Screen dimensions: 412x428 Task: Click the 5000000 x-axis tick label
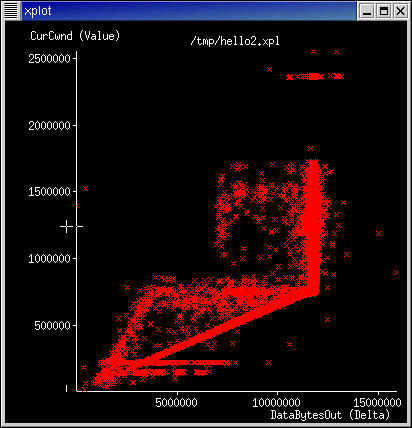(176, 402)
